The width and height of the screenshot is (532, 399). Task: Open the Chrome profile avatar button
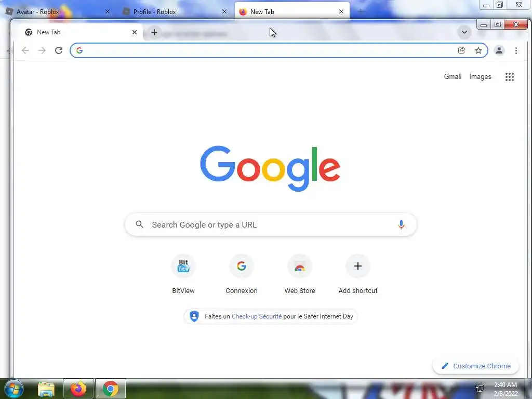pyautogui.click(x=499, y=50)
